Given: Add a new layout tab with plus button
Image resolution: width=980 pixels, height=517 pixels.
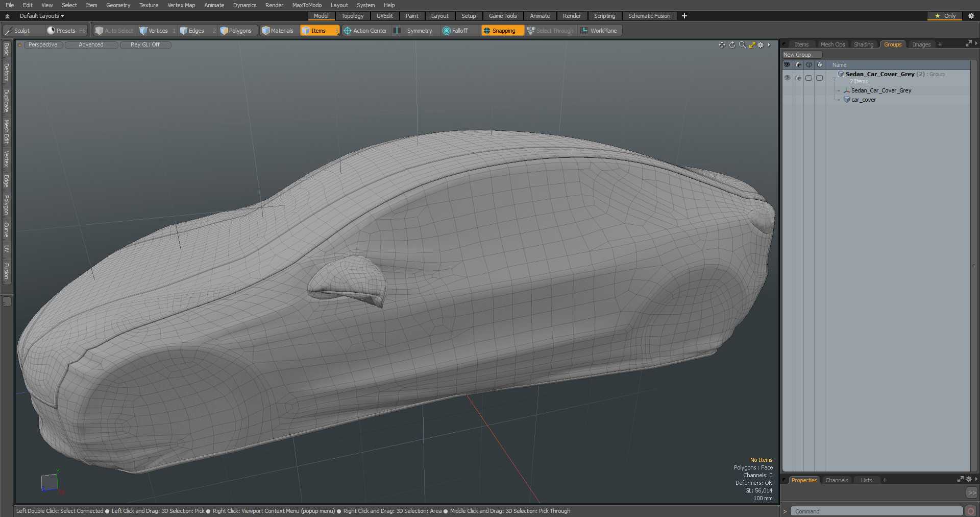Looking at the screenshot, I should 684,16.
